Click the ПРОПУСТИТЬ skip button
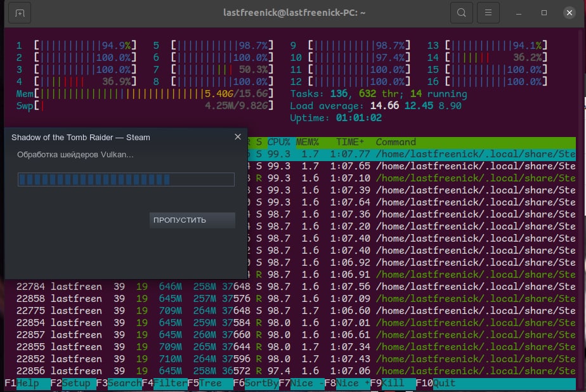 (192, 220)
